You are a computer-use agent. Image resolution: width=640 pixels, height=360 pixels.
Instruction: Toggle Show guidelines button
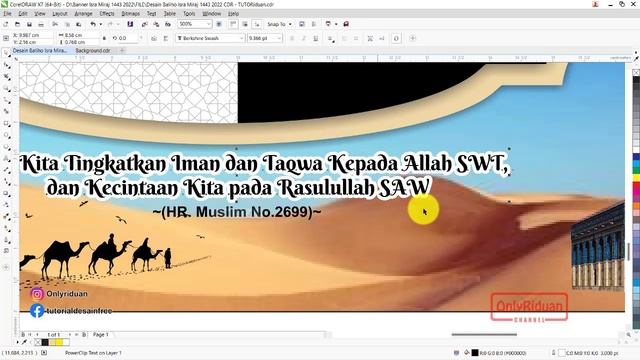(257, 24)
